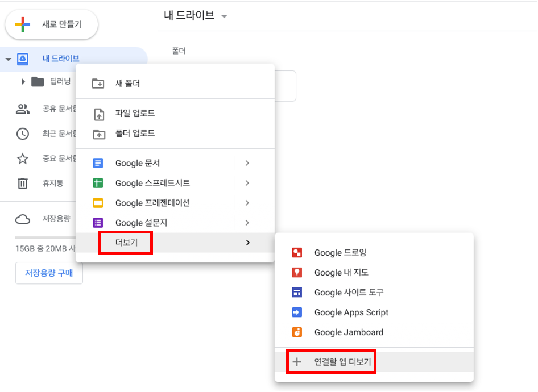Image resolution: width=538 pixels, height=392 pixels.
Task: Expand the 딥러닝 folder tree arrow
Action: (23, 82)
